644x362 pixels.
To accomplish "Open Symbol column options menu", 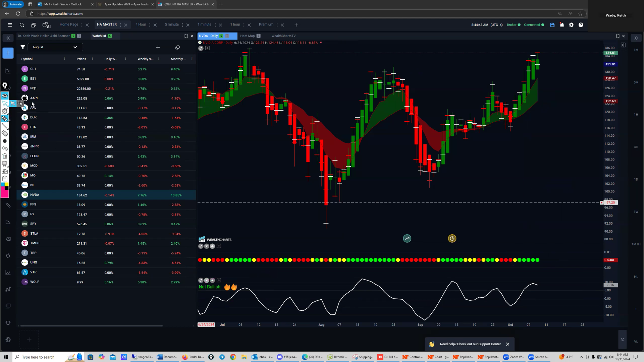I will (65, 59).
